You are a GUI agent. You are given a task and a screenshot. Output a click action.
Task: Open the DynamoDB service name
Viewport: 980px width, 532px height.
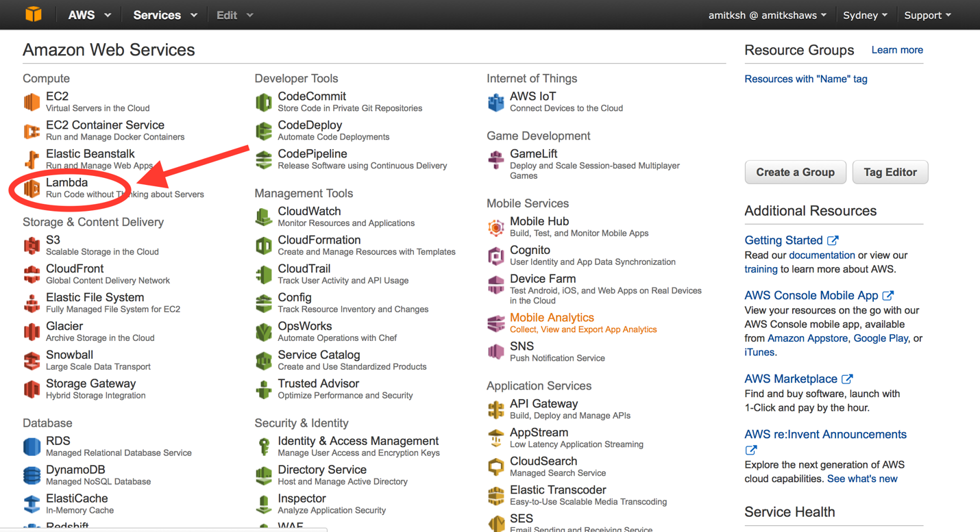pos(75,470)
